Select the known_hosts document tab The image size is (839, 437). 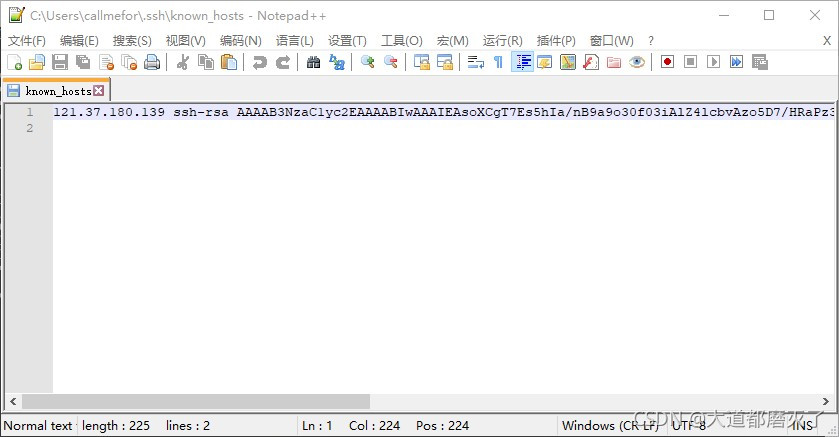[56, 91]
